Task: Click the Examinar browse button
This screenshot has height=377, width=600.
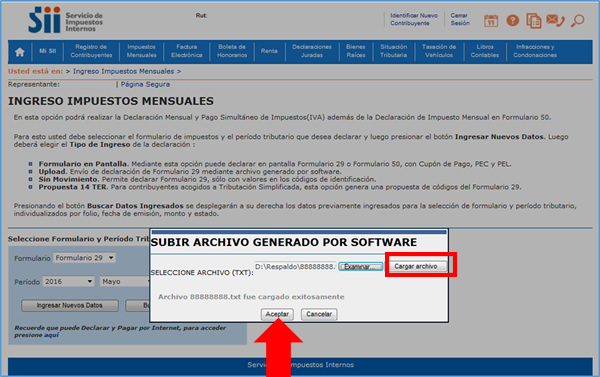Action: click(360, 266)
